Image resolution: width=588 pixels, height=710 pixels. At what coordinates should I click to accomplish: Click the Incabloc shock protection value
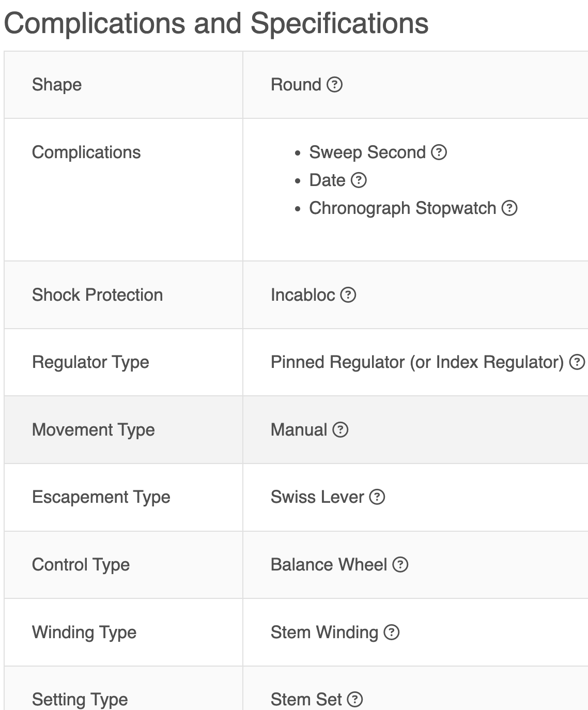(x=303, y=295)
